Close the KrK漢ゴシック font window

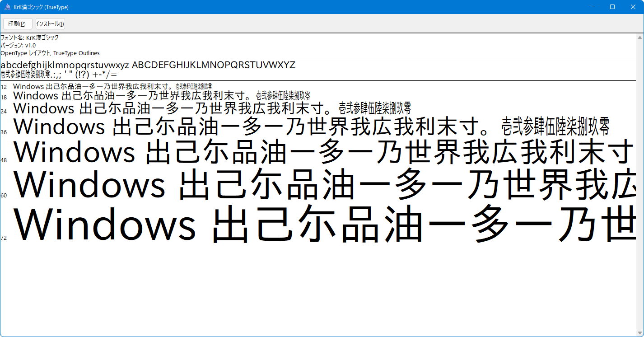click(x=633, y=7)
